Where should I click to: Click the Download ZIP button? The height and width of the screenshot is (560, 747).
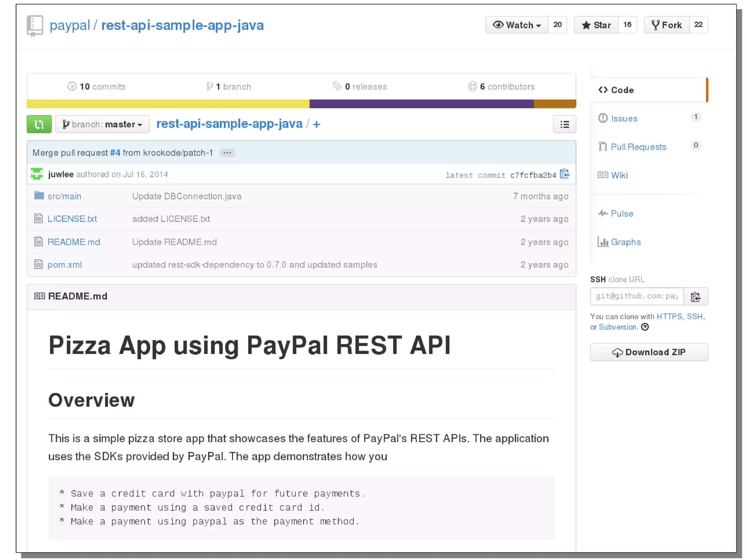pos(649,352)
